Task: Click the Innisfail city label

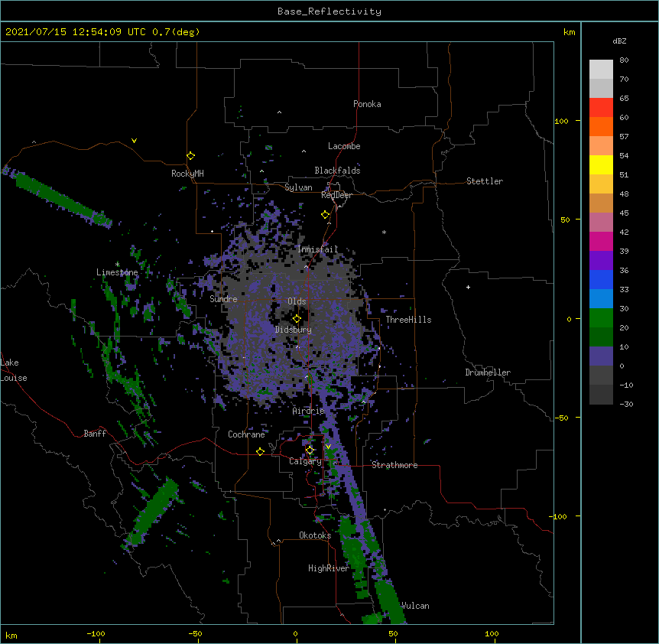Action: [318, 249]
